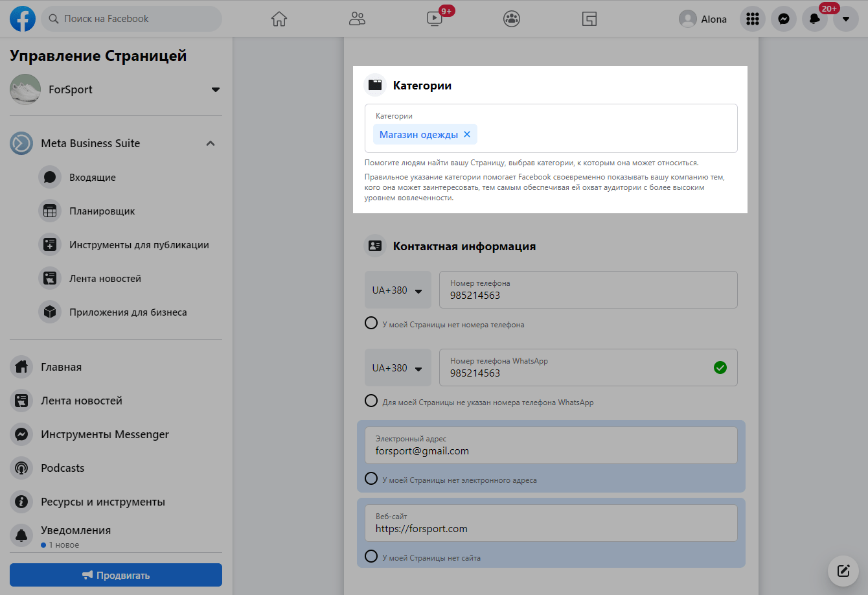Open the Friends icon in top bar
The image size is (868, 595).
[357, 19]
